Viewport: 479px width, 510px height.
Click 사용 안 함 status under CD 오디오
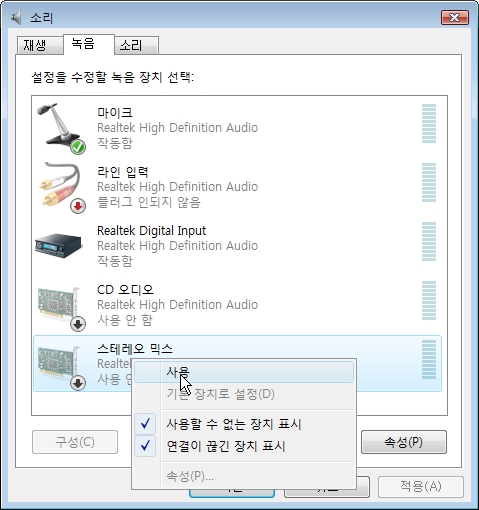pyautogui.click(x=125, y=320)
